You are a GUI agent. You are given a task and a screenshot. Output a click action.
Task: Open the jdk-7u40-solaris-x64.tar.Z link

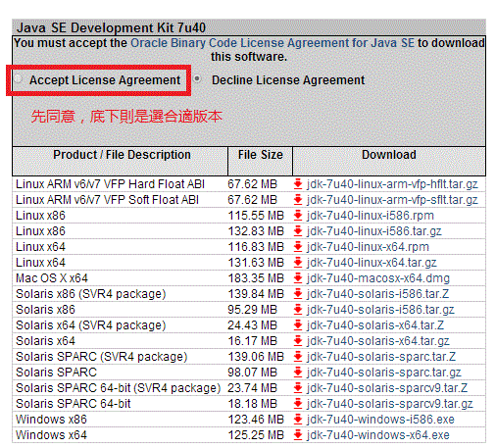point(375,325)
